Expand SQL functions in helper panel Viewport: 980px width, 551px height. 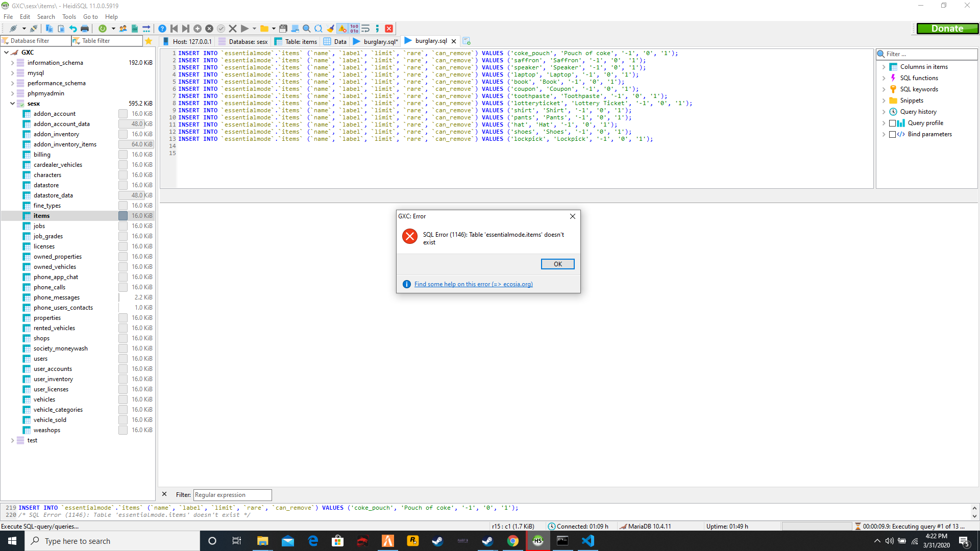(884, 78)
